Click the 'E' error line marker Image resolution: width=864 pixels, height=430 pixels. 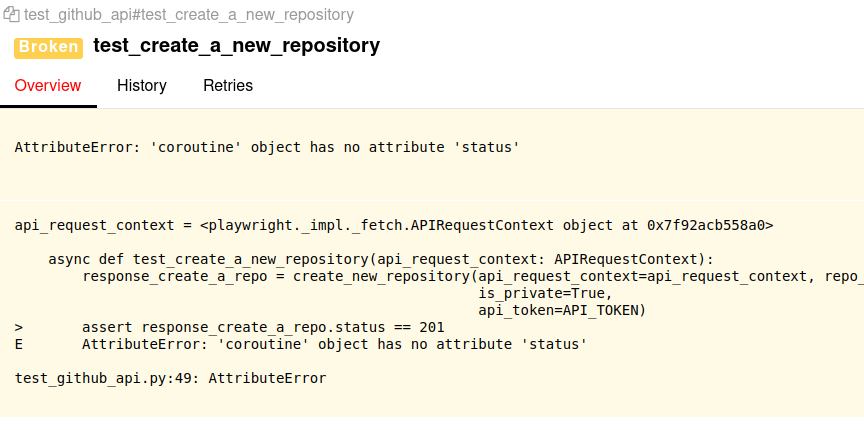tap(19, 344)
